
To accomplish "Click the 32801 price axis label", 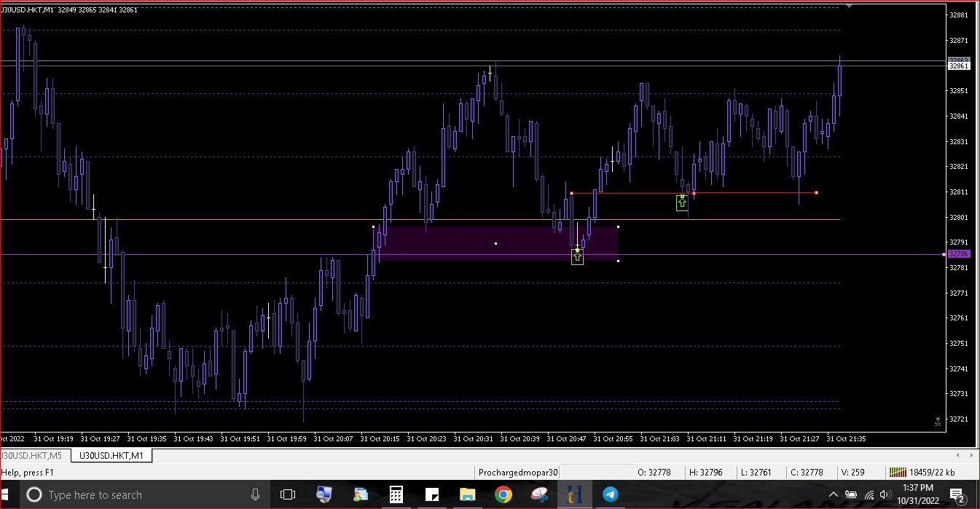I will pos(959,218).
